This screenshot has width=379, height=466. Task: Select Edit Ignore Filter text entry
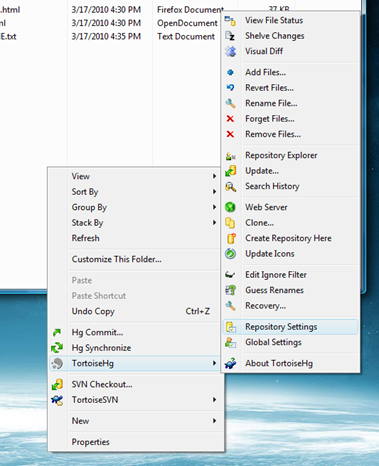[x=276, y=275]
